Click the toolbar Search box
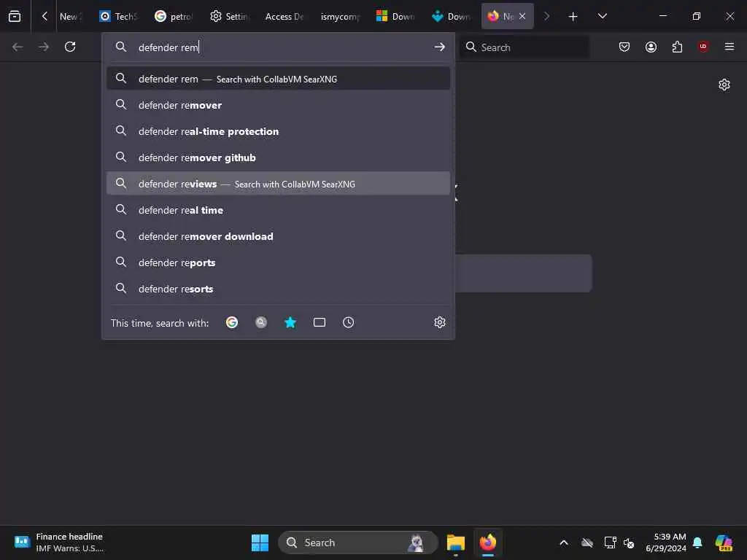 click(x=524, y=47)
